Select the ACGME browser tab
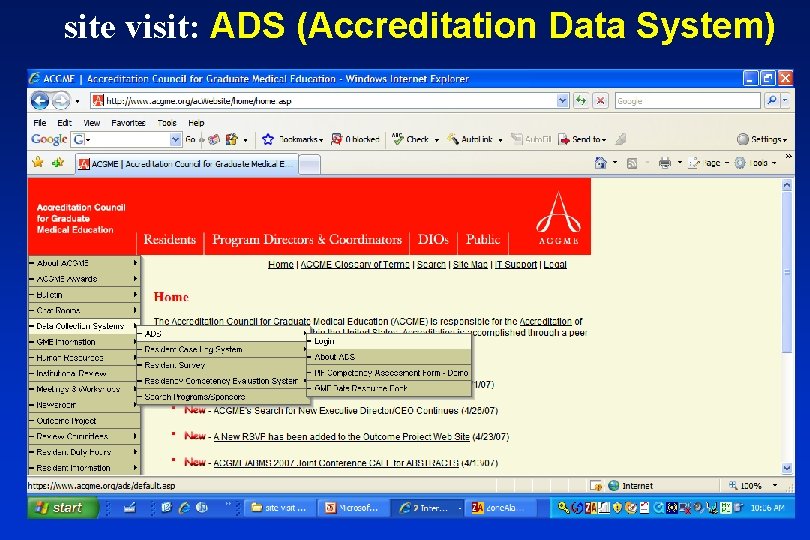The height and width of the screenshot is (540, 810). coord(186,164)
